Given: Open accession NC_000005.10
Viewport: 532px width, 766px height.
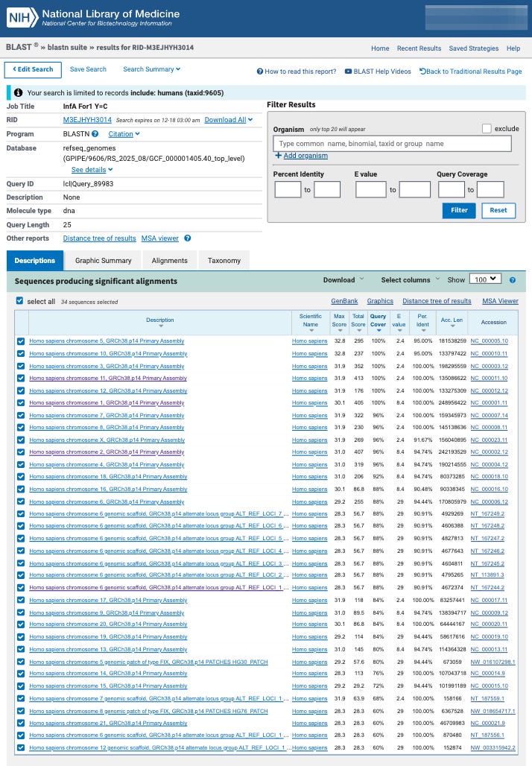Looking at the screenshot, I should [489, 341].
